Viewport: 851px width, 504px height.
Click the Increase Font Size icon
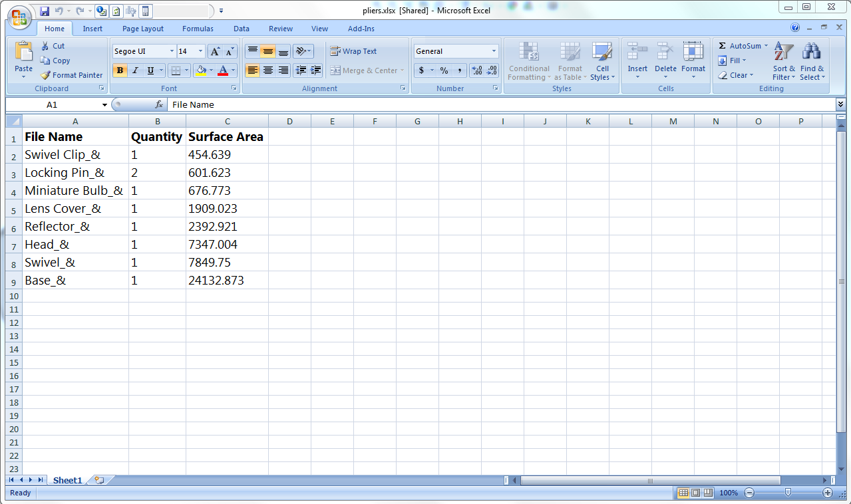215,51
